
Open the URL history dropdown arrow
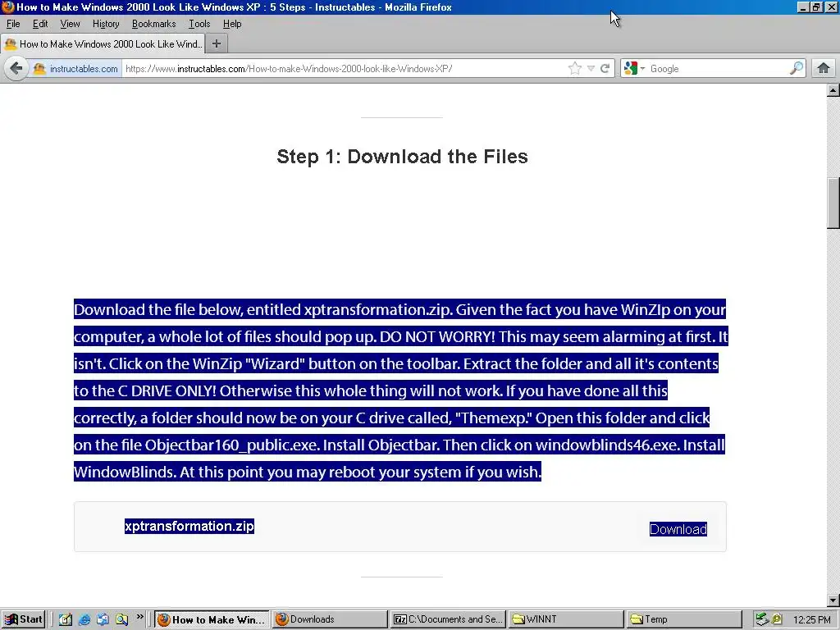591,69
